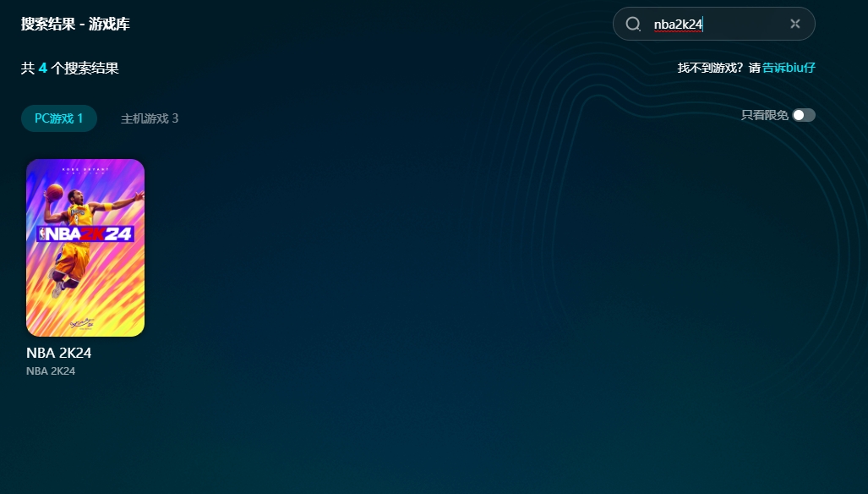Click the 共 4 个搜索结果 count text
868x494 pixels.
(x=70, y=68)
